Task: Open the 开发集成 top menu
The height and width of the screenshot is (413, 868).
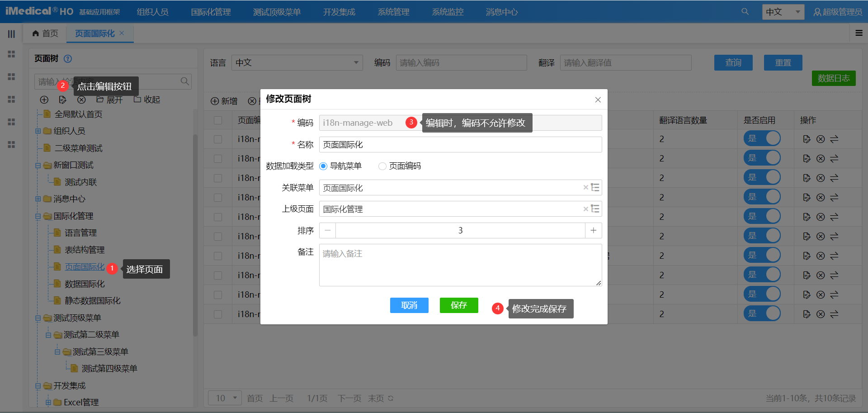Action: pos(339,12)
